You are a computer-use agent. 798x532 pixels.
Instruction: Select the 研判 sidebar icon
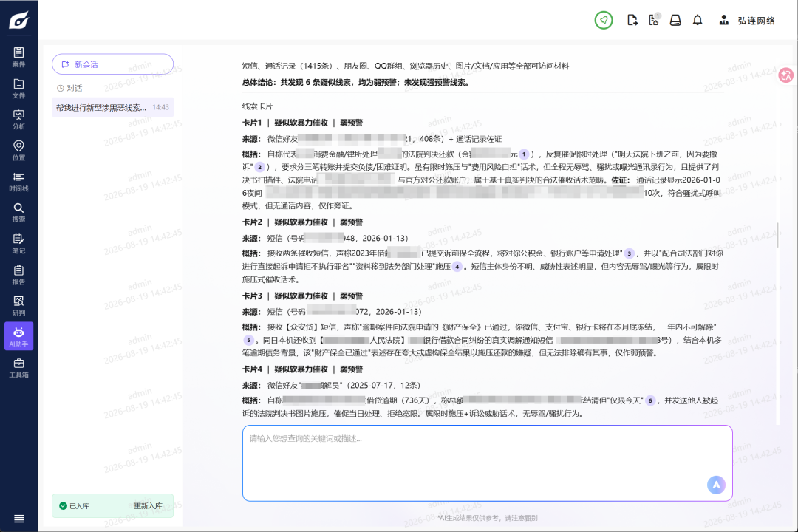(18, 305)
